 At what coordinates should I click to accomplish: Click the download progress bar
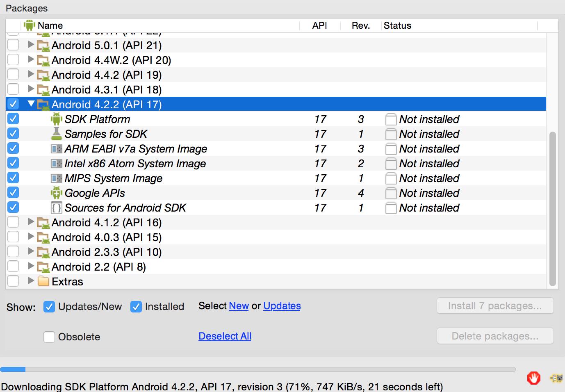click(x=257, y=369)
